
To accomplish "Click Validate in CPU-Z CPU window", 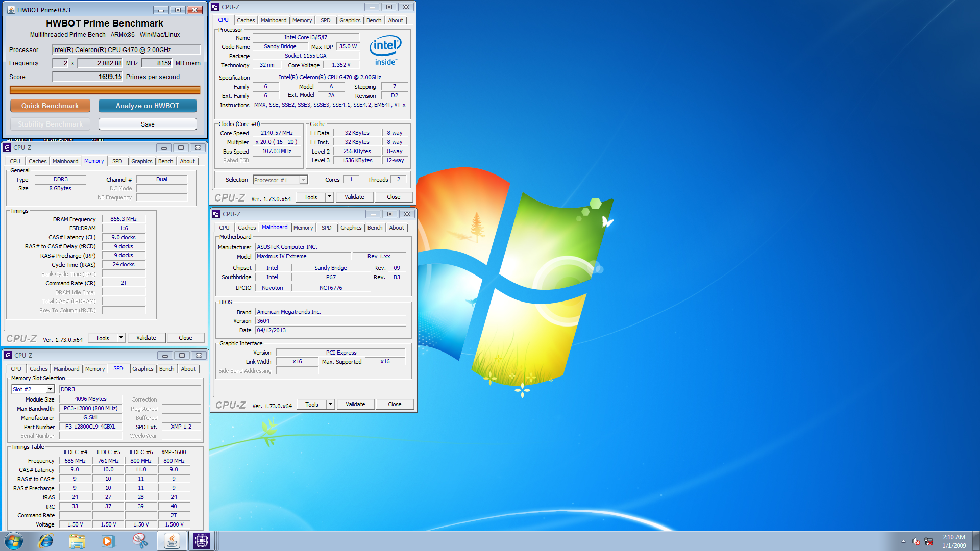I will (x=354, y=197).
